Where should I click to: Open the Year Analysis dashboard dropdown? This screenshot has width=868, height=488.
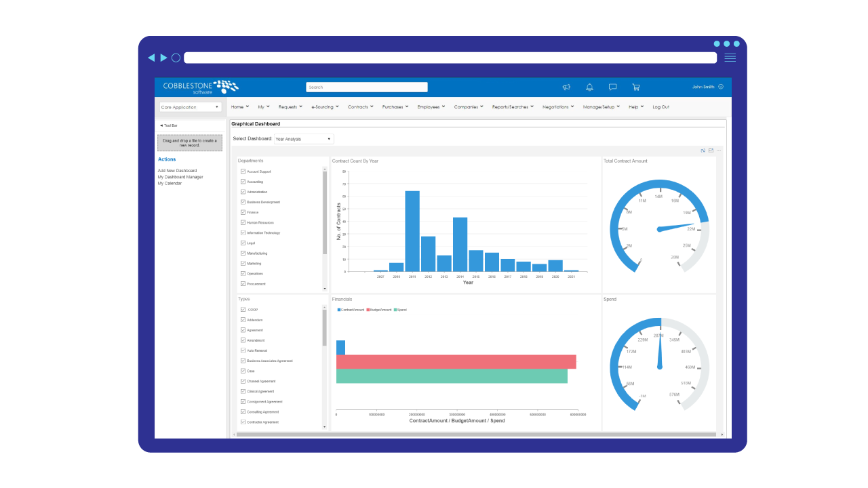(304, 139)
